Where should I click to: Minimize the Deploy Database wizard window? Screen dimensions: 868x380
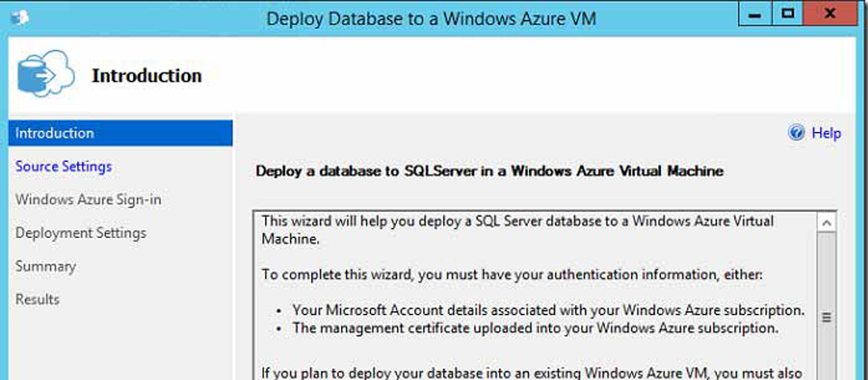click(x=754, y=14)
